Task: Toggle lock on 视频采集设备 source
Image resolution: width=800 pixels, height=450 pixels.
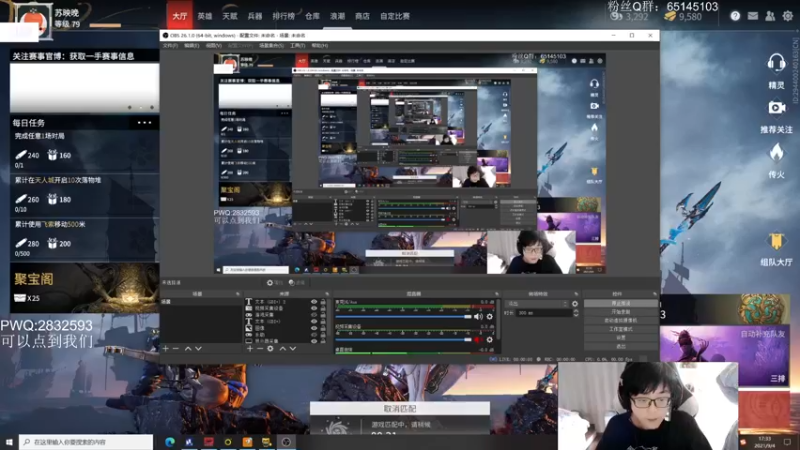Action: click(x=323, y=308)
